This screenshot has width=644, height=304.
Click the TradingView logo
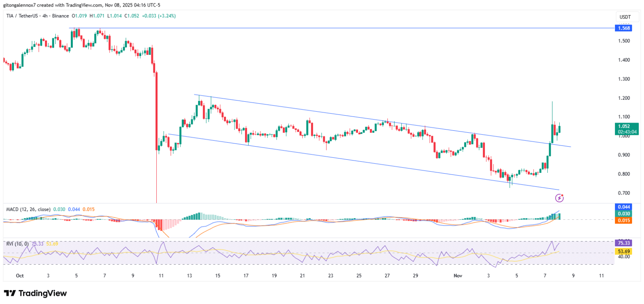35,293
